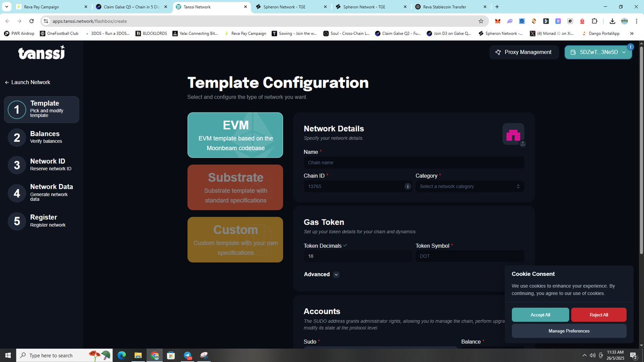The height and width of the screenshot is (362, 644).
Task: Click the page vertical scrollbar
Action: tap(641, 150)
